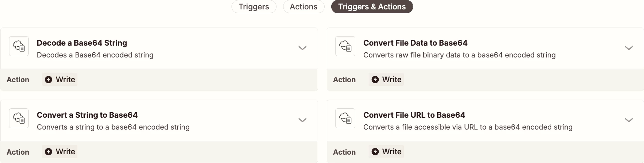The image size is (644, 163).
Task: Open the Convert File URL to Base64 title
Action: coord(414,115)
